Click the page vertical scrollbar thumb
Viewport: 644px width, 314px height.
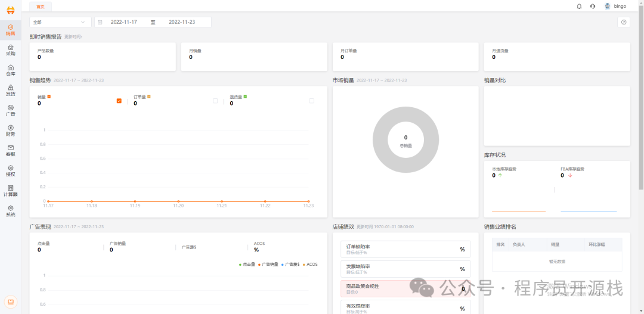pyautogui.click(x=641, y=97)
